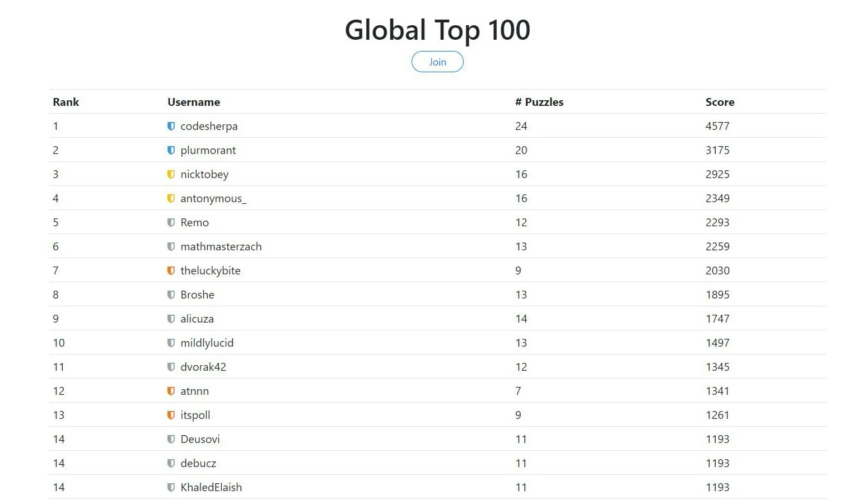The image size is (868, 504).
Task: Click the yellow shield badge next to antonymous_
Action: coord(171,198)
